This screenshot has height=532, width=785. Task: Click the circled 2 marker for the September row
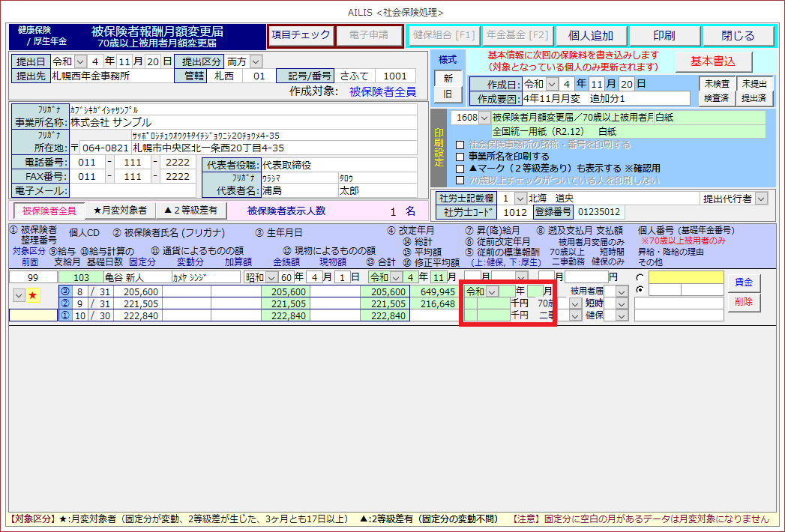pyautogui.click(x=64, y=303)
